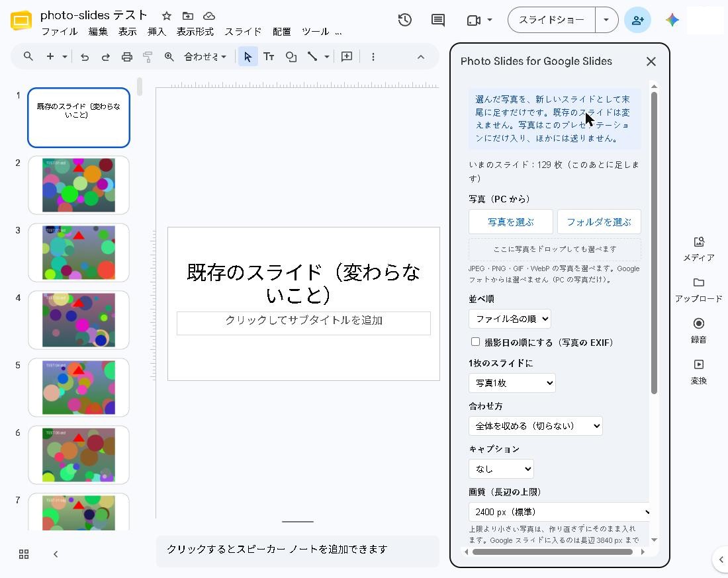
Task: Click the search menus magnifier
Action: click(28, 57)
